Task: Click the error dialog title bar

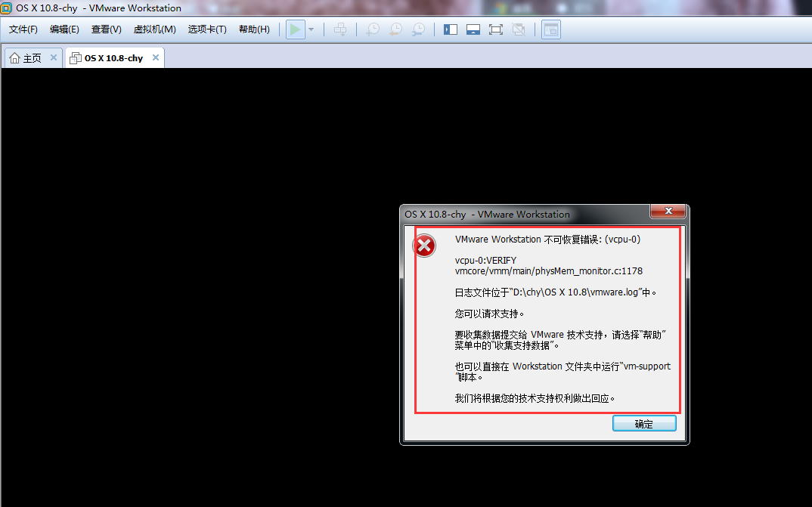Action: click(x=525, y=214)
